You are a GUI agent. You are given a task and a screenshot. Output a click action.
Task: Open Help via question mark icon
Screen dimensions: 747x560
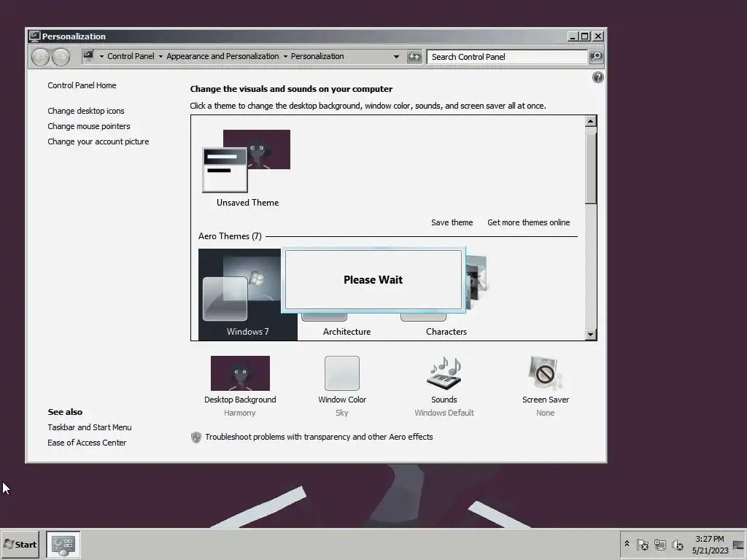[x=598, y=77]
